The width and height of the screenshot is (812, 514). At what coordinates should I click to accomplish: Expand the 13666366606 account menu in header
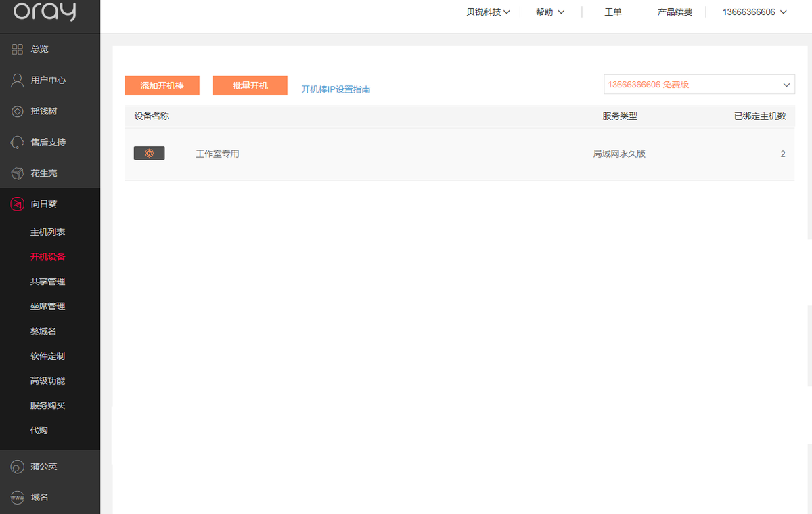pos(754,12)
